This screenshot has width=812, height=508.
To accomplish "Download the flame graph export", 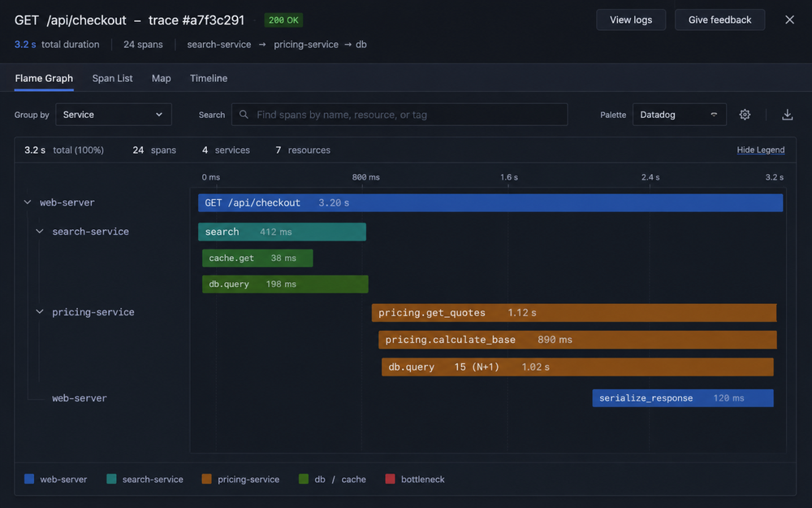I will 787,115.
